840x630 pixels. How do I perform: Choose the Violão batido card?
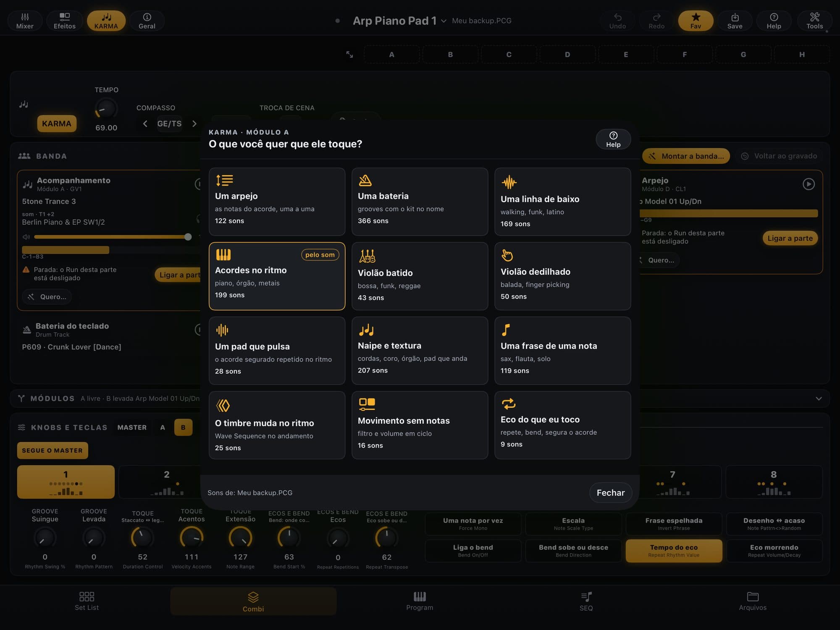(x=420, y=276)
